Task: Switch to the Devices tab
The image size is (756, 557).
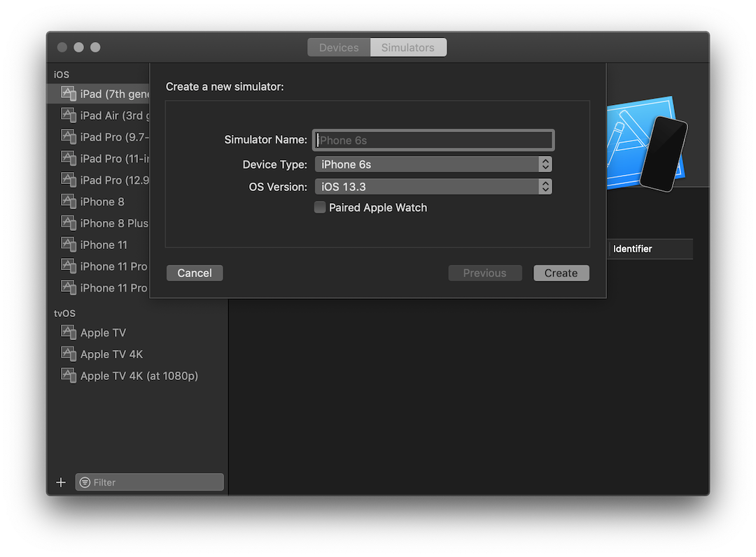Action: coord(338,47)
